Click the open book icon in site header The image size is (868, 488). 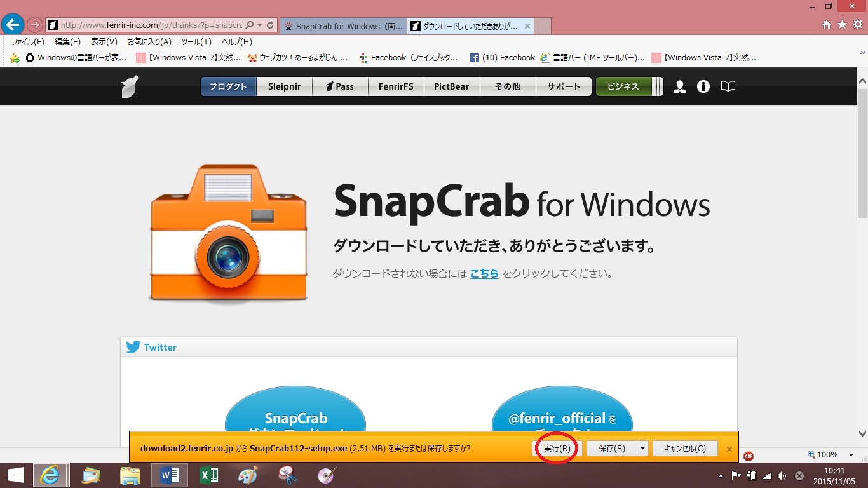click(x=728, y=86)
